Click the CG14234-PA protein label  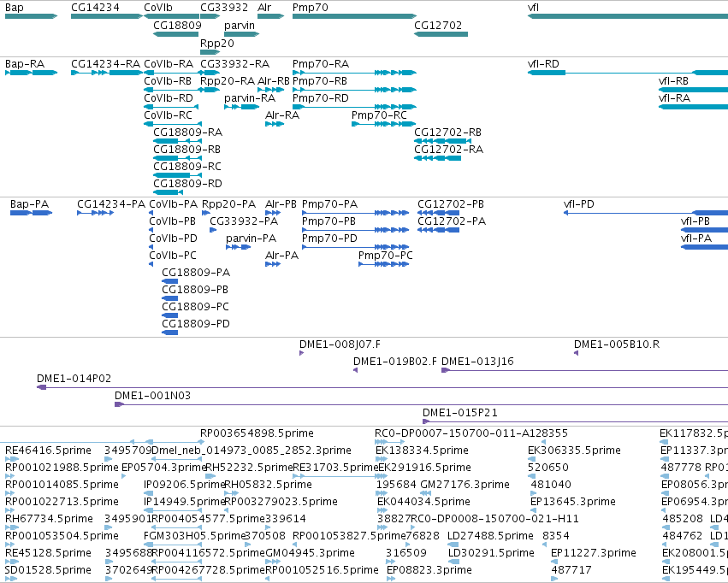click(111, 204)
